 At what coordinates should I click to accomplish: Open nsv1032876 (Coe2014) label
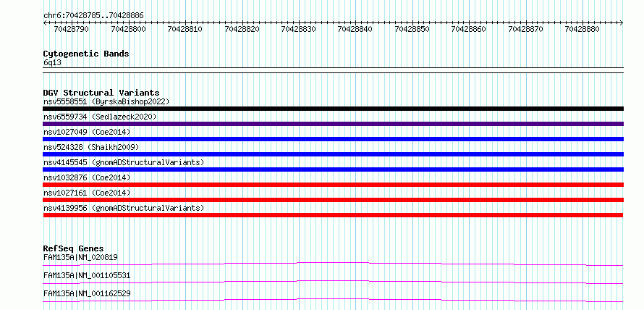tap(87, 177)
